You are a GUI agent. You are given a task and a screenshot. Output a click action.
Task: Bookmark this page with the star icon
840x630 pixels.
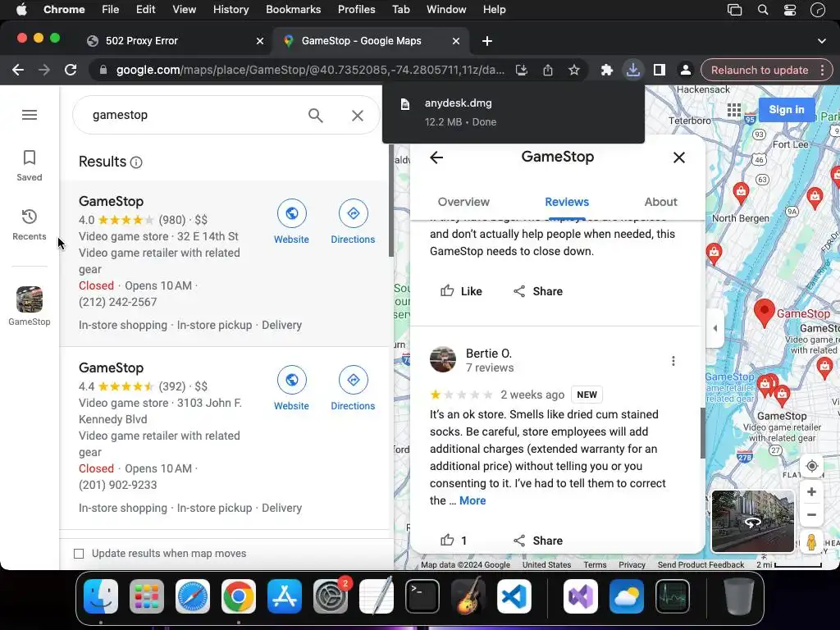point(573,71)
